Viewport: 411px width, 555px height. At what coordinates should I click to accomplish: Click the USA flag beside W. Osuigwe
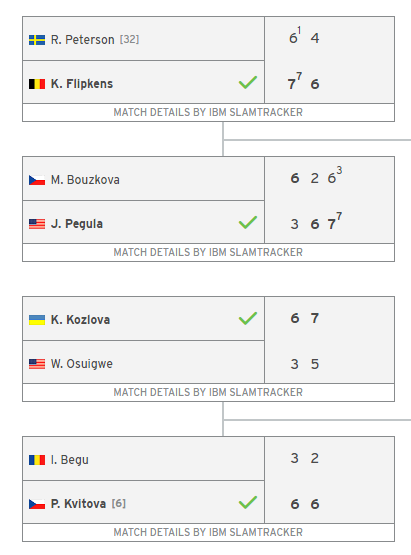point(37,364)
